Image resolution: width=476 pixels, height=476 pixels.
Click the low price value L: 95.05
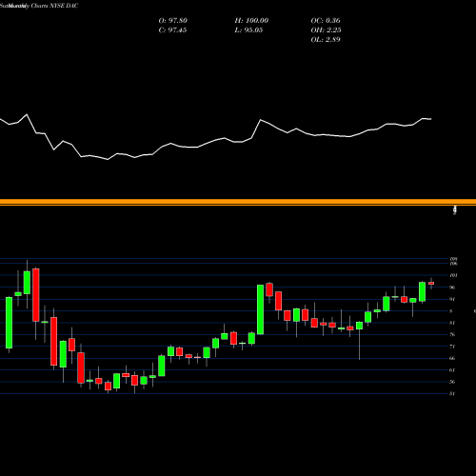coord(248,30)
